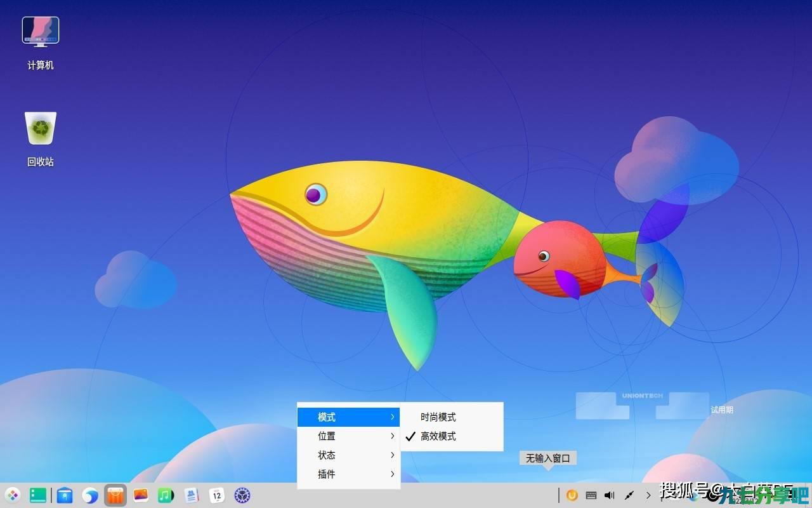Open the control center gear icon
The width and height of the screenshot is (812, 508).
242,495
